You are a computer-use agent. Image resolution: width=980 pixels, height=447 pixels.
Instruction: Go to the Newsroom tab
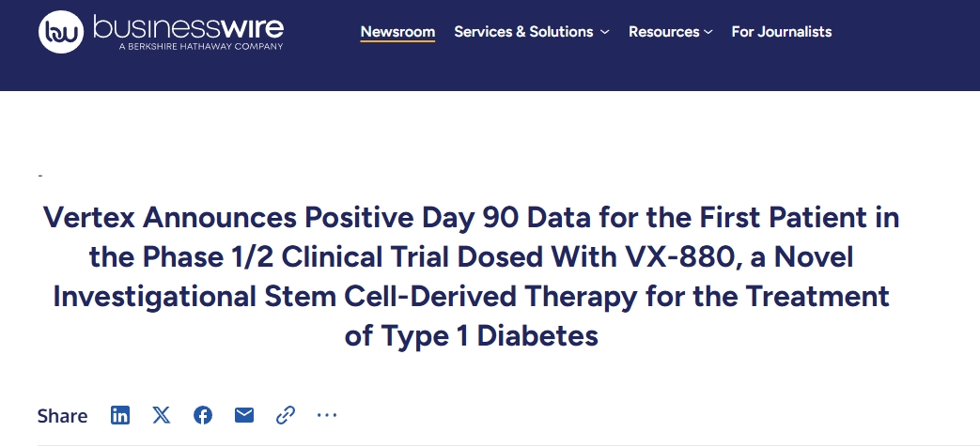[x=397, y=32]
